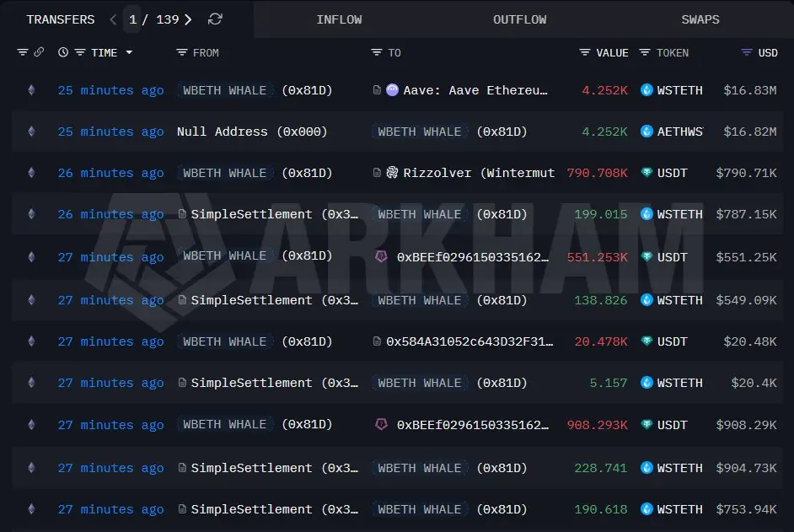Filter by the VALUE column

(584, 52)
